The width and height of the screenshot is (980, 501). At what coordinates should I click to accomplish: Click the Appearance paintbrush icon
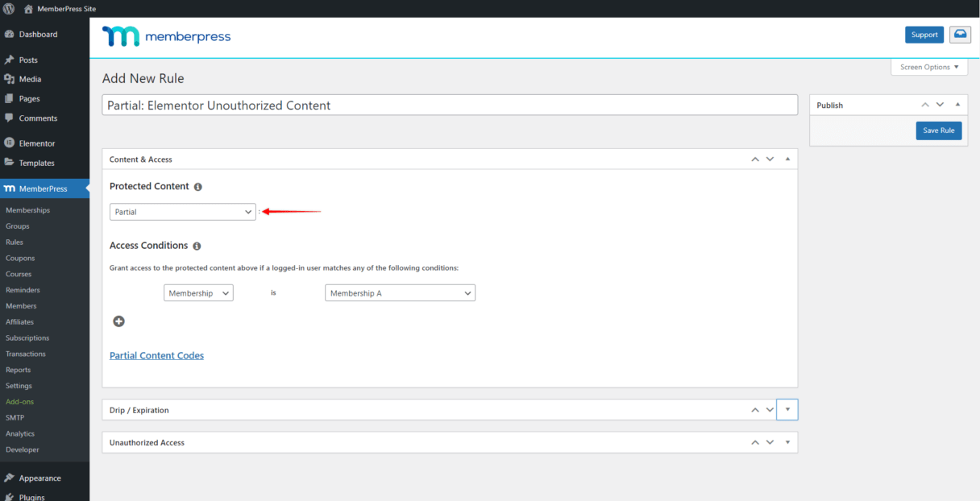coord(9,478)
